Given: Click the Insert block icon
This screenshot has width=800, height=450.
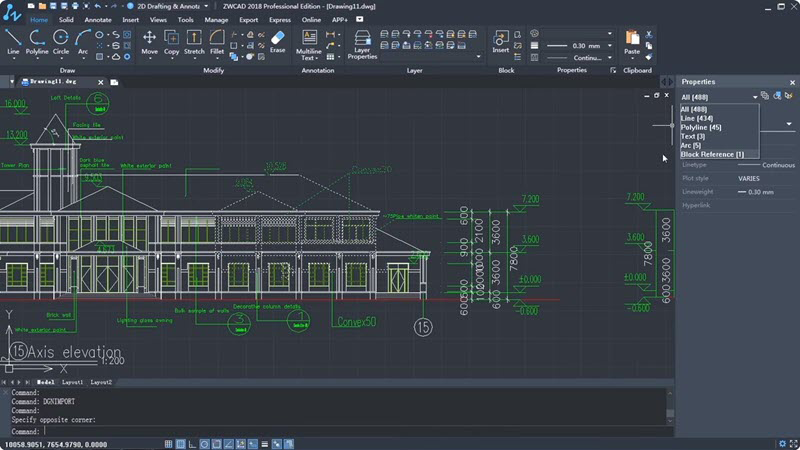Looking at the screenshot, I should point(501,38).
